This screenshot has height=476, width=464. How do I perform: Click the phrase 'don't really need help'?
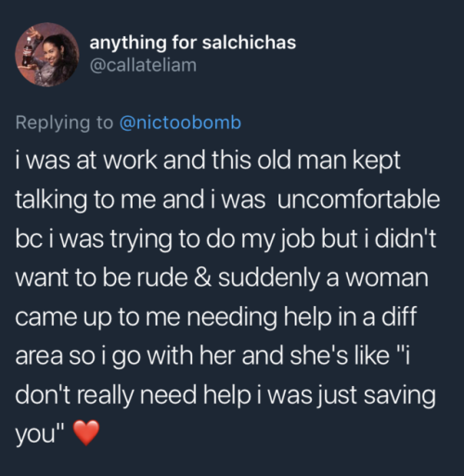pyautogui.click(x=133, y=395)
